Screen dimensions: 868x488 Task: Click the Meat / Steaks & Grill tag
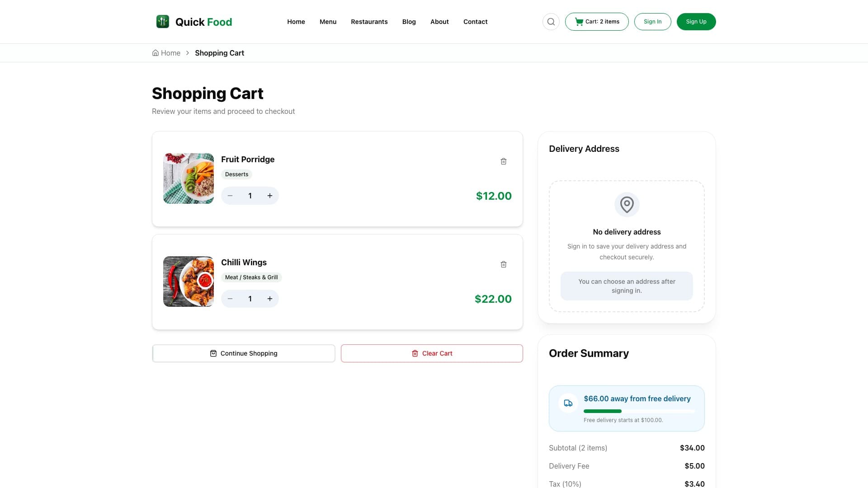tap(251, 277)
